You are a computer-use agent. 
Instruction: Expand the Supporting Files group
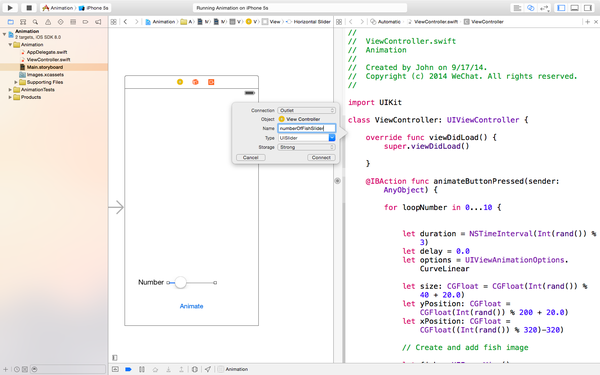[x=16, y=82]
